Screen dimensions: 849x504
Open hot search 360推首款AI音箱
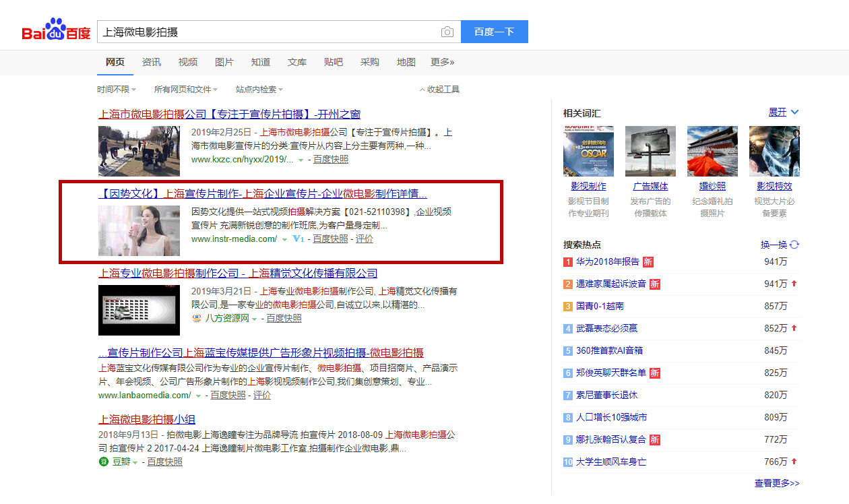(609, 350)
